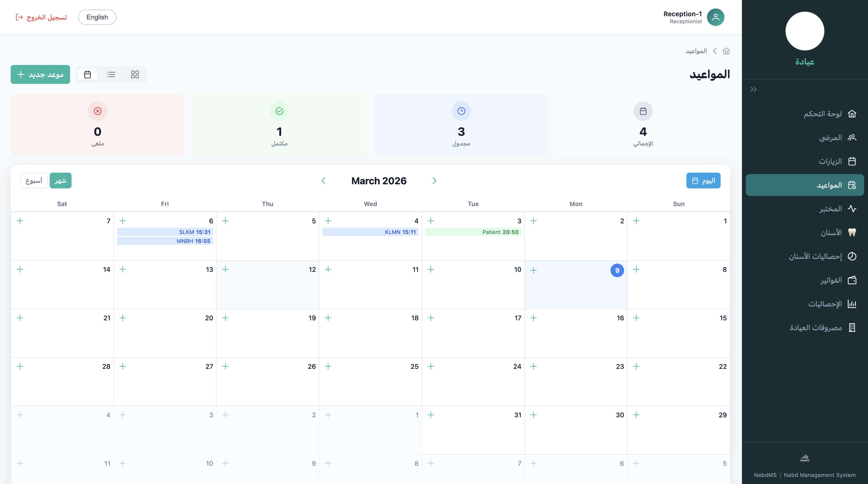The width and height of the screenshot is (868, 484).
Task: Switch calendar to week view (أسبوع)
Action: 34,181
